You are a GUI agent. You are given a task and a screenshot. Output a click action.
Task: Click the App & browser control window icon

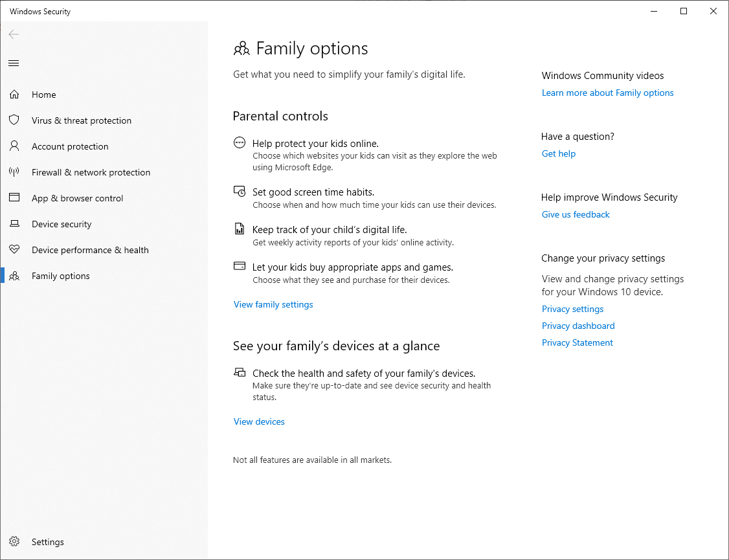14,197
